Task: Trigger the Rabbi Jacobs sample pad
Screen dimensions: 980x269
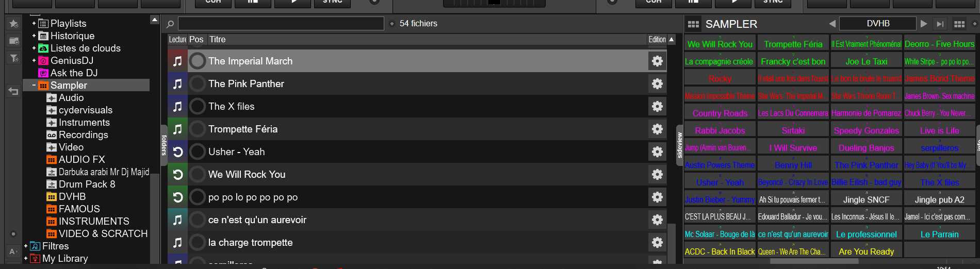Action: click(x=720, y=130)
